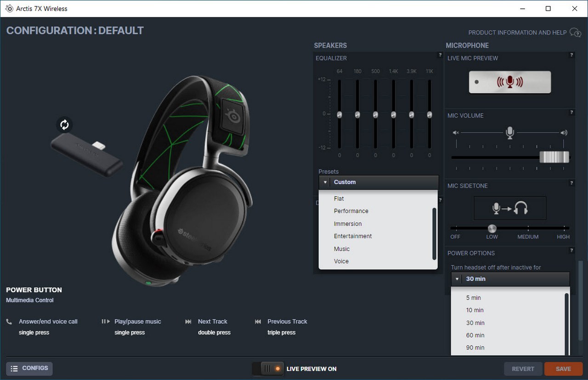Click the Mic Sidetone help question mark
Viewport: 588px width, 380px height.
[572, 183]
